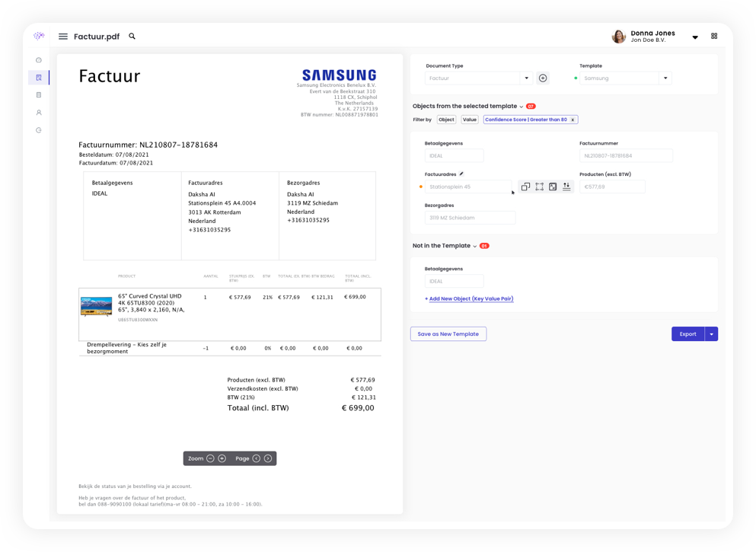Click the copy icon beside Stationsplein 45
Image resolution: width=756 pixels, height=552 pixels.
click(525, 187)
